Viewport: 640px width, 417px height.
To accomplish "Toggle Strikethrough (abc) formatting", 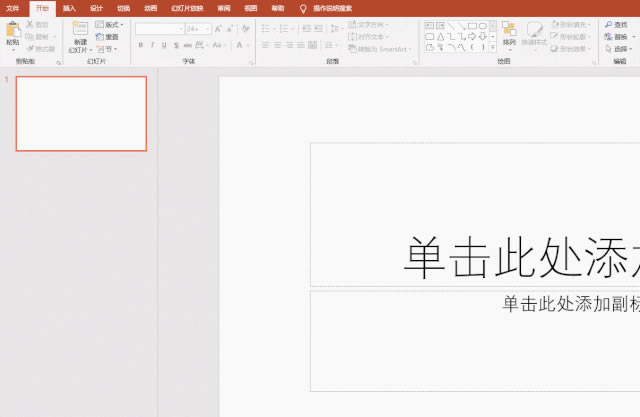I will click(188, 45).
